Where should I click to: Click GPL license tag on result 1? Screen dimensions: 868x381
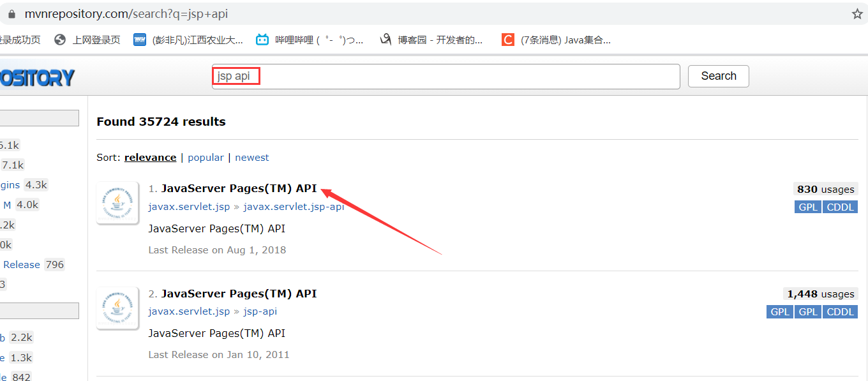pos(808,207)
